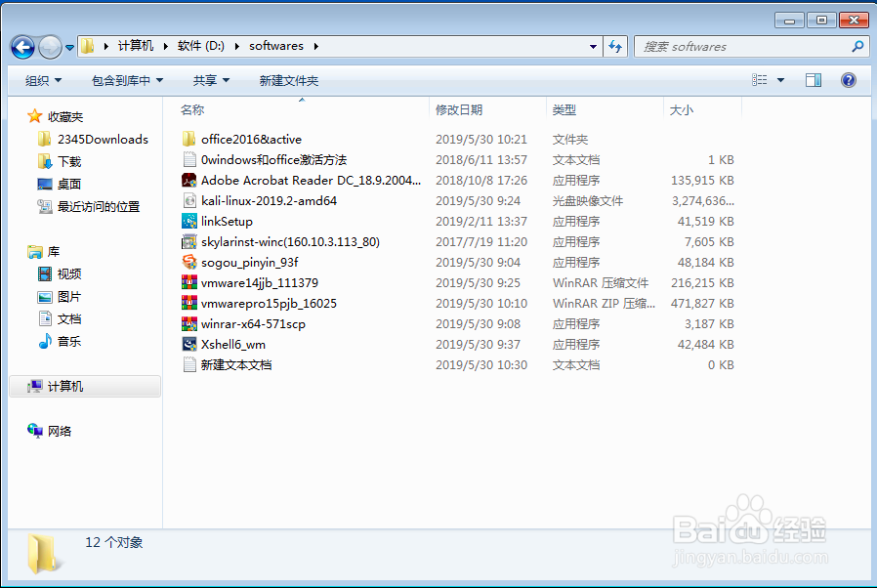Screen dimensions: 877x588
Task: Click the 0windows和office激活方法 text file icon
Action: click(x=189, y=159)
